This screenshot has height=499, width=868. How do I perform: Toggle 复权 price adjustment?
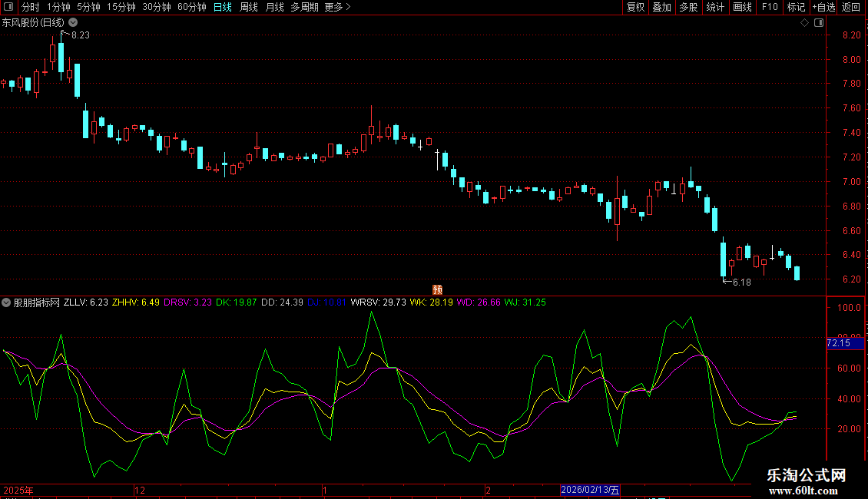[x=635, y=8]
